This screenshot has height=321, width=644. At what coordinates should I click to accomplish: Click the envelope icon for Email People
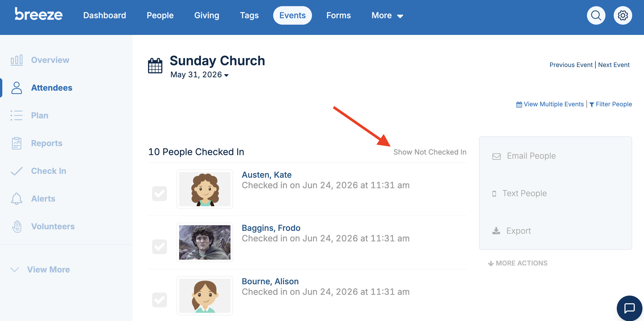[496, 156]
